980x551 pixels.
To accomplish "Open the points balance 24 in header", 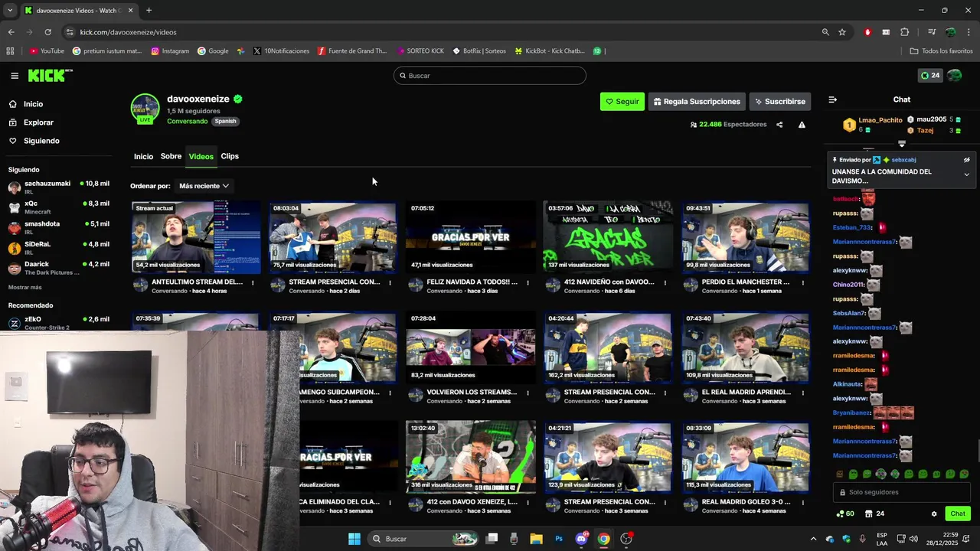I will coord(930,76).
